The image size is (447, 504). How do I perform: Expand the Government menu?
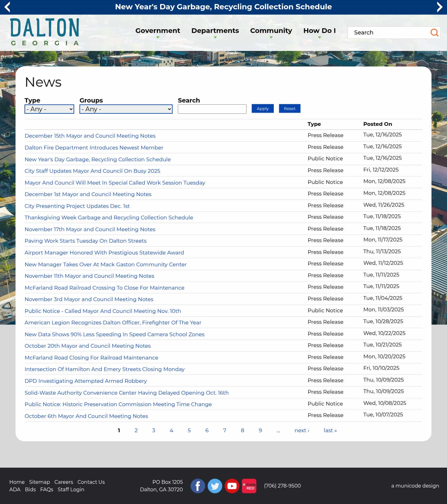pos(158,31)
